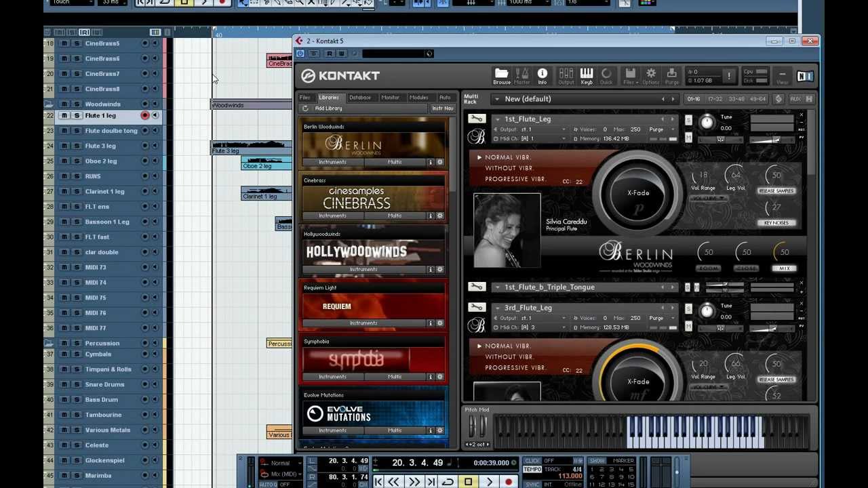This screenshot has height=488, width=868.
Task: Show the Output mixer section
Action: tap(566, 76)
